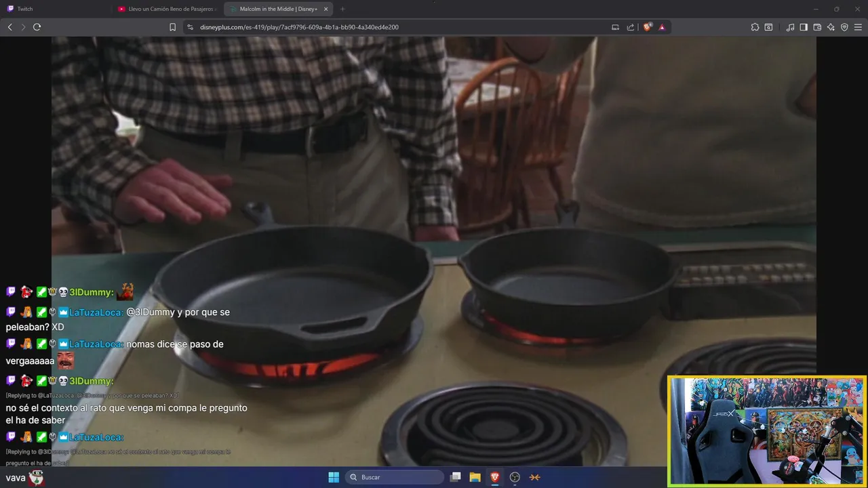Viewport: 868px width, 488px height.
Task: Go forward with the browser arrow
Action: tap(23, 27)
